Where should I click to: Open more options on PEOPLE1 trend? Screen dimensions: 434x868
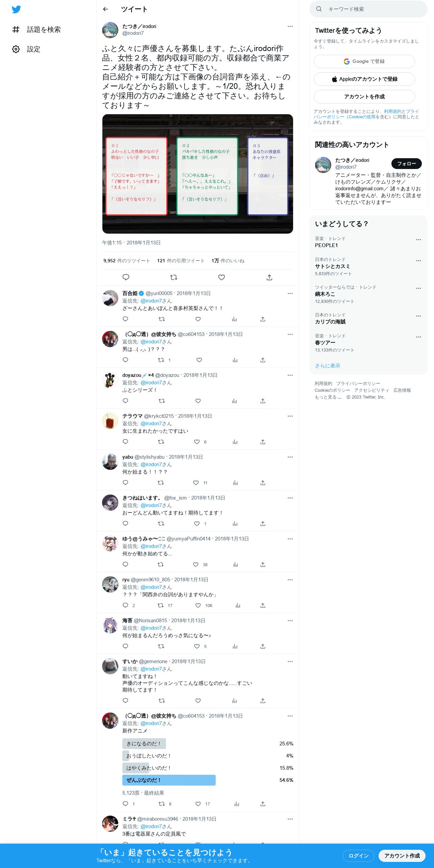pos(418,240)
